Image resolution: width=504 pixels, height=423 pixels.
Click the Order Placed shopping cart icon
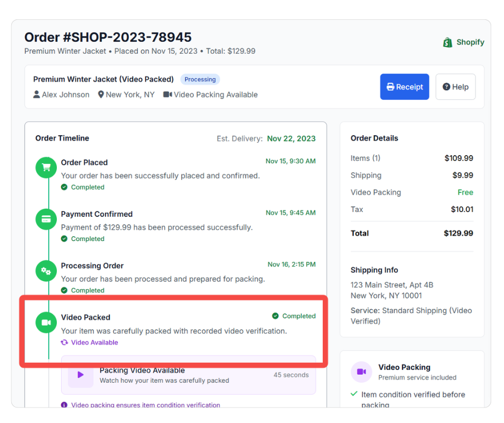coord(46,167)
